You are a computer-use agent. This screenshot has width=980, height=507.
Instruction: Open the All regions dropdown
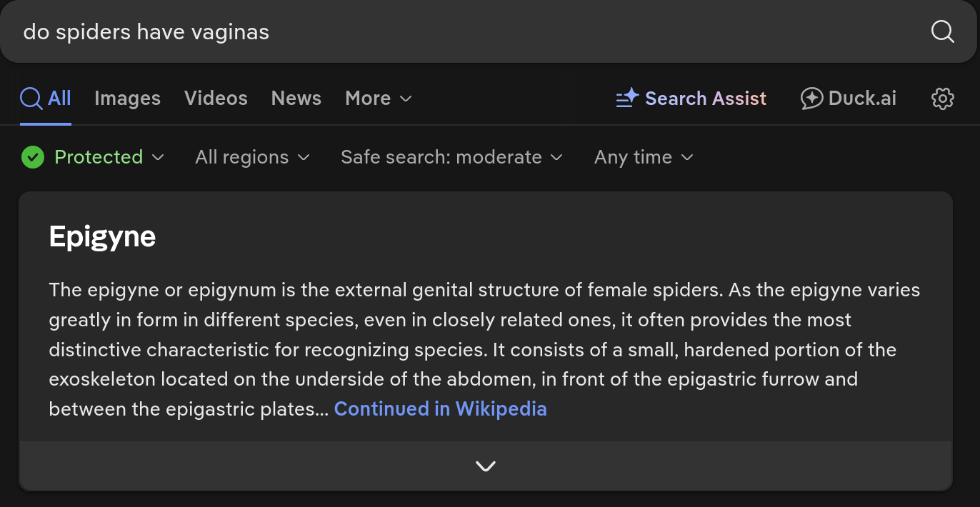pos(253,157)
